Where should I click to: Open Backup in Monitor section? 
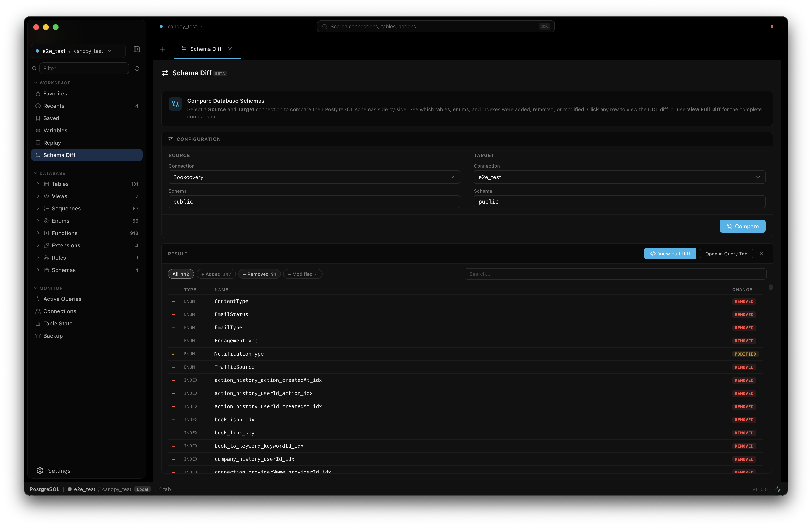pos(53,336)
